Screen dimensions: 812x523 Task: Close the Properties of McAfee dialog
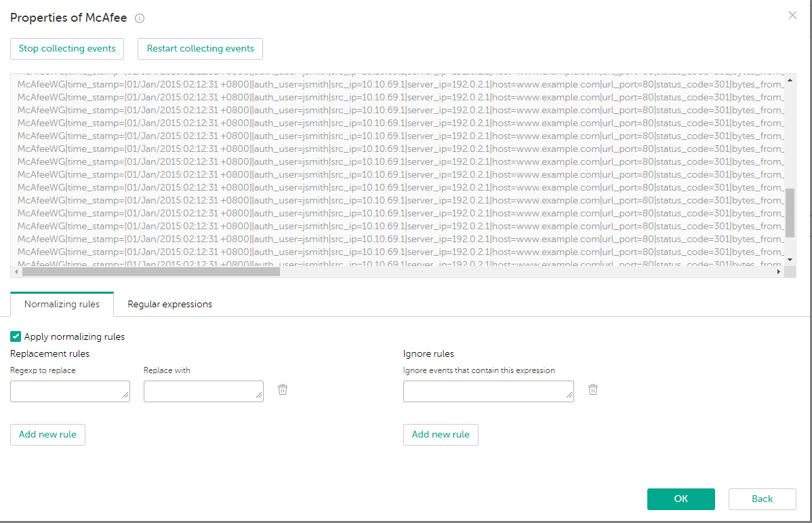[792, 15]
